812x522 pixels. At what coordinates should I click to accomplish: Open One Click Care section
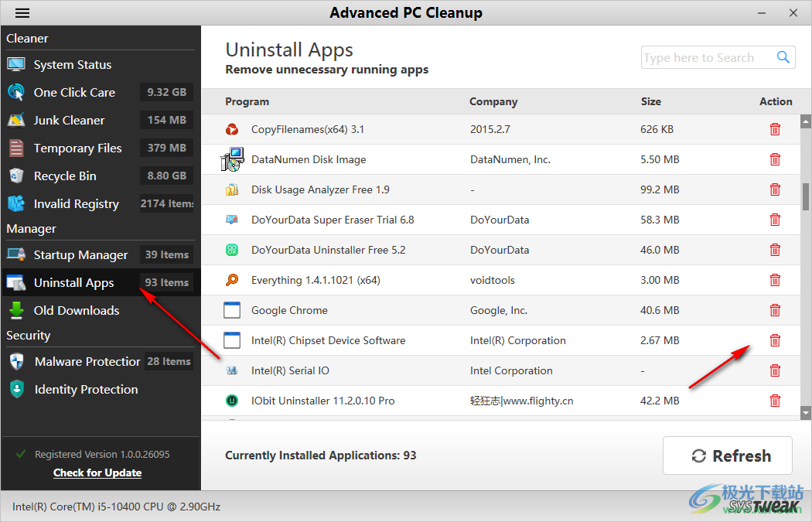click(x=74, y=92)
